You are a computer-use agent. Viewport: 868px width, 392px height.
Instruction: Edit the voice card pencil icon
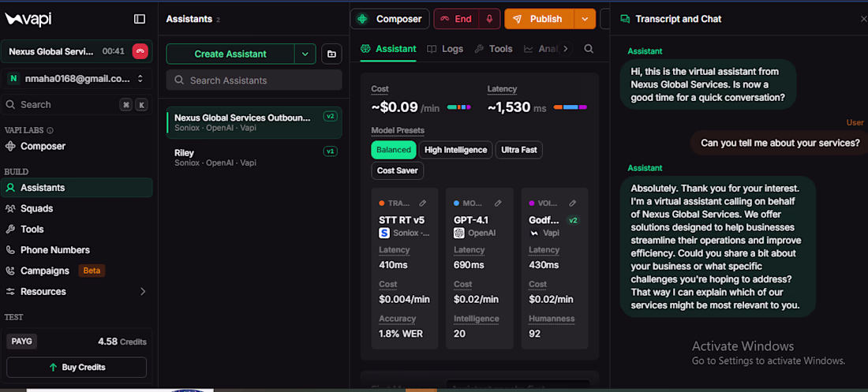coord(572,203)
